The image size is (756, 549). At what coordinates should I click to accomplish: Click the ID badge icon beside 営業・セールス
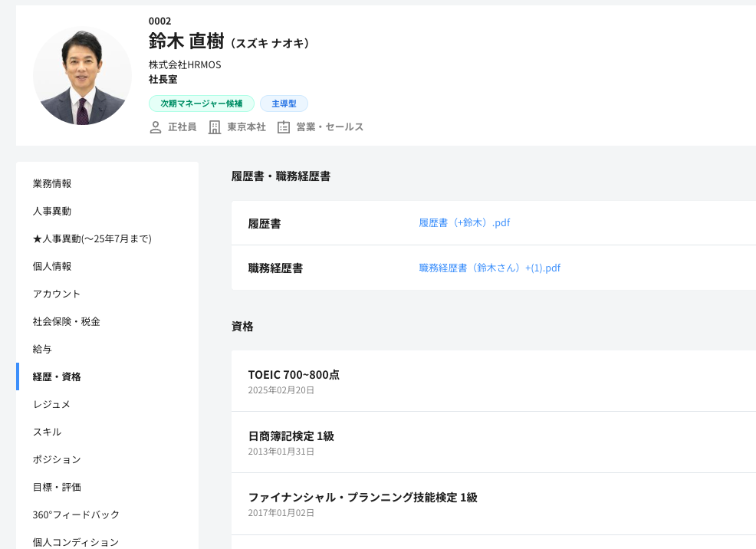pos(284,127)
